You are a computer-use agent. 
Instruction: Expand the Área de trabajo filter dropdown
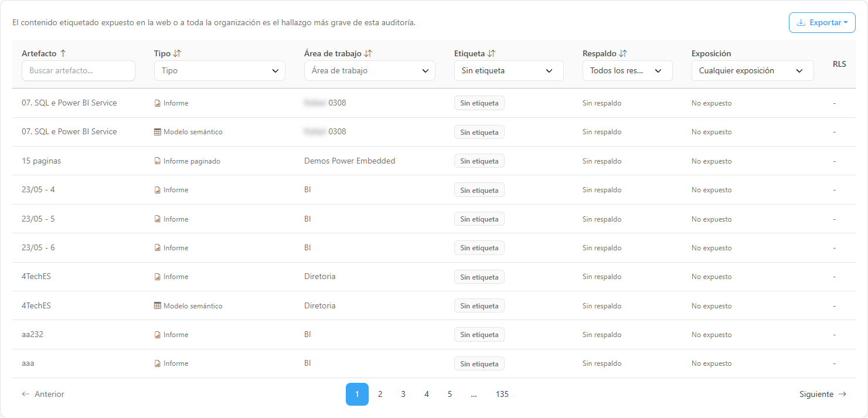click(370, 71)
